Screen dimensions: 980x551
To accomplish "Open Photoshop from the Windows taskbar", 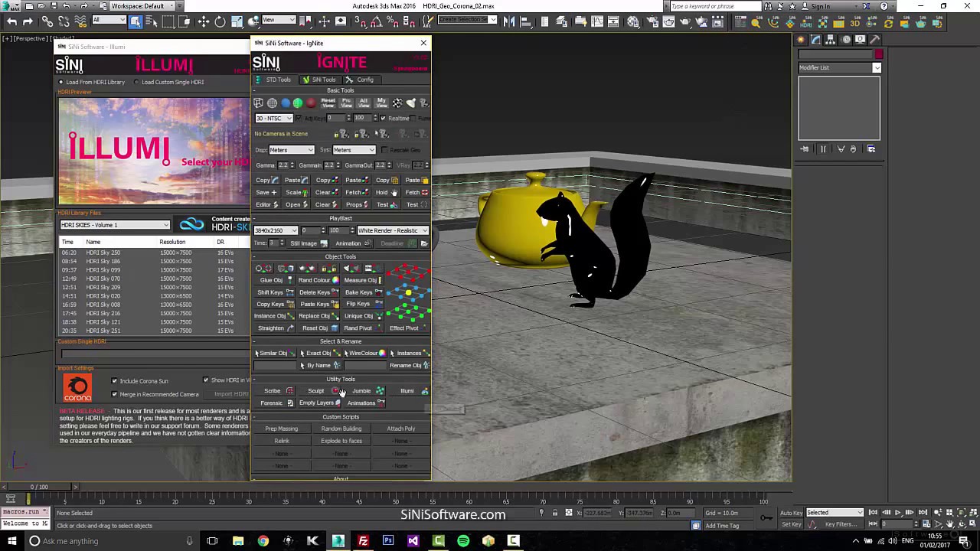I will click(388, 541).
